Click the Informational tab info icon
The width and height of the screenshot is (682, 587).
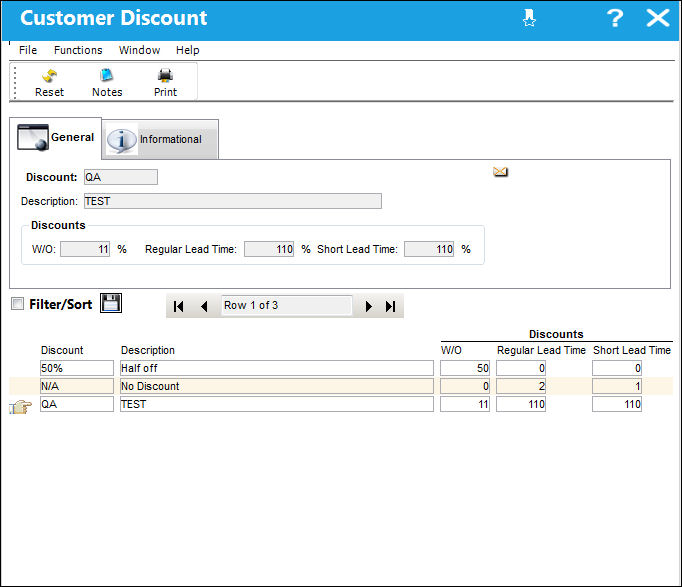point(121,140)
